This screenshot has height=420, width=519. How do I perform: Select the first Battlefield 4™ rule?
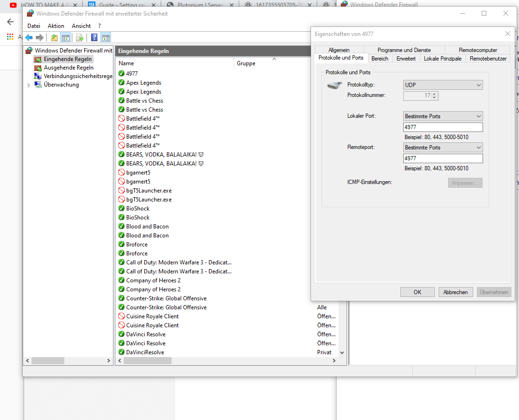pyautogui.click(x=143, y=118)
